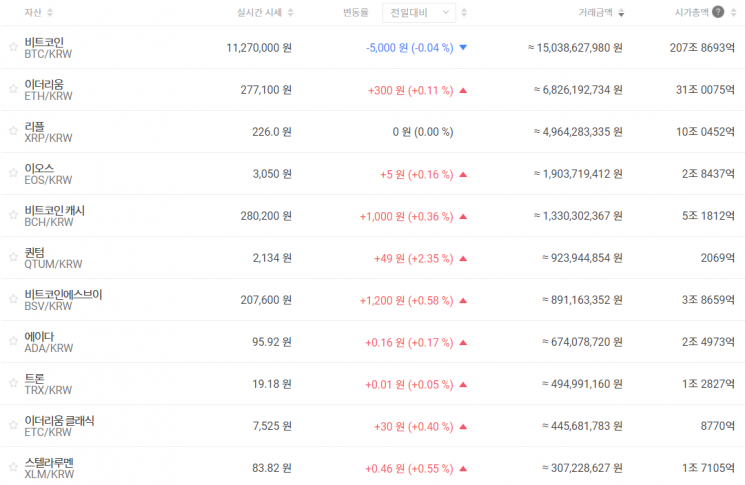The height and width of the screenshot is (485, 745).
Task: Open the 시가총액 help question mark
Action: 718,12
